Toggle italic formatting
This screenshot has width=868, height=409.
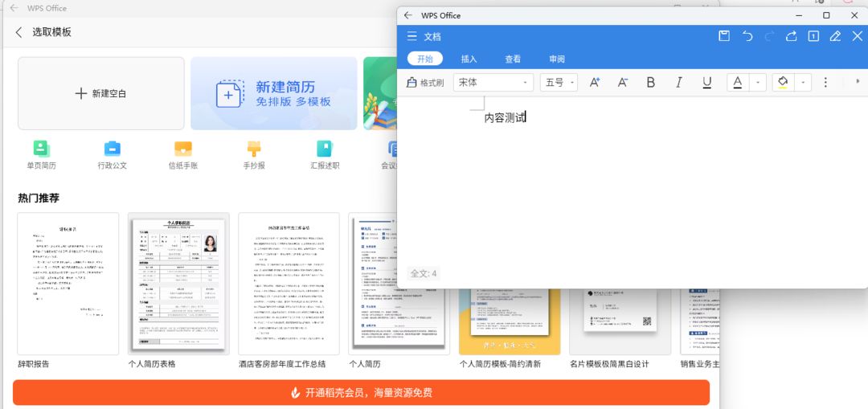pyautogui.click(x=678, y=83)
